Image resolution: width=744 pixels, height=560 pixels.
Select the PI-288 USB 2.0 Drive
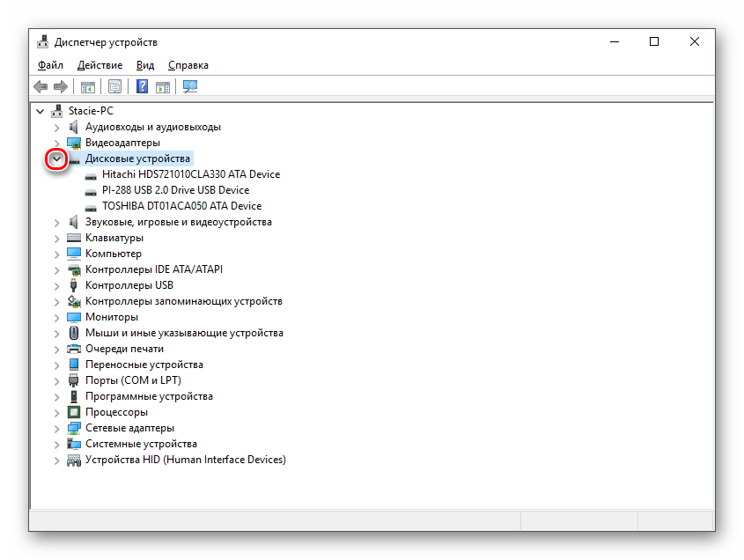pos(175,190)
